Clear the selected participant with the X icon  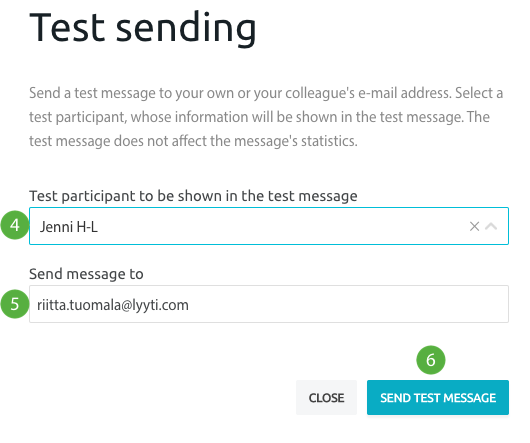point(474,226)
